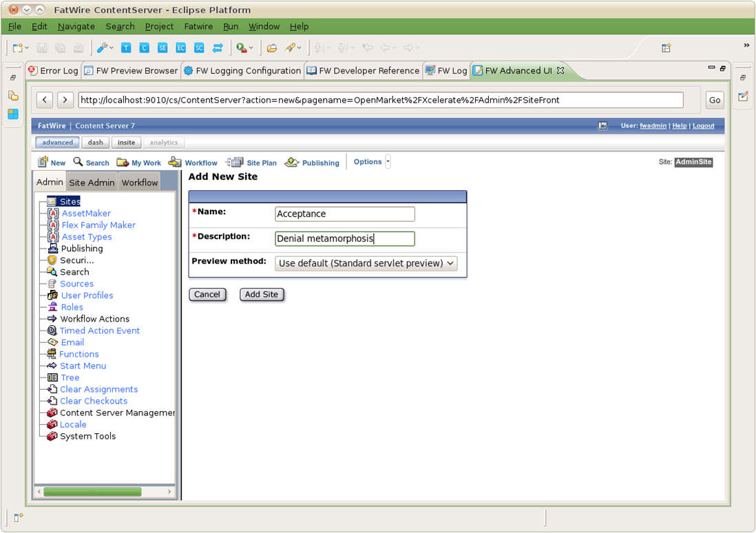Open the Fatwire menu

[198, 27]
